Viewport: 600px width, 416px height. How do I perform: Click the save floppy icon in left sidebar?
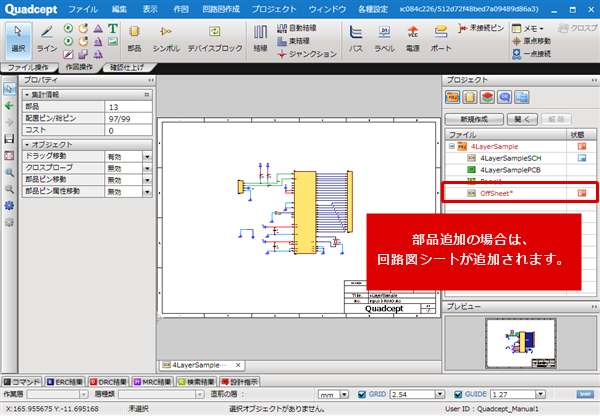point(9,139)
